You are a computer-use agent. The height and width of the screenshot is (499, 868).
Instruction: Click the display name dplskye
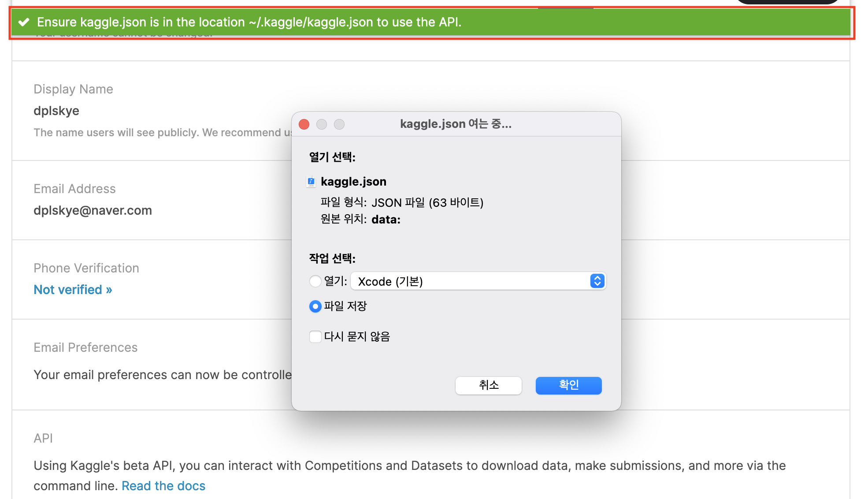[x=56, y=111]
